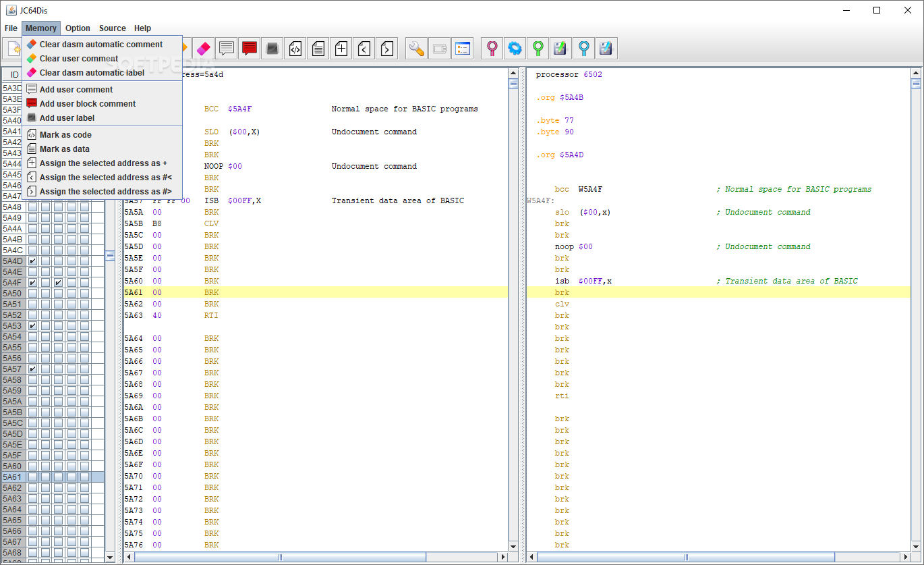The width and height of the screenshot is (924, 565).
Task: Open the File menu
Action: [x=11, y=28]
